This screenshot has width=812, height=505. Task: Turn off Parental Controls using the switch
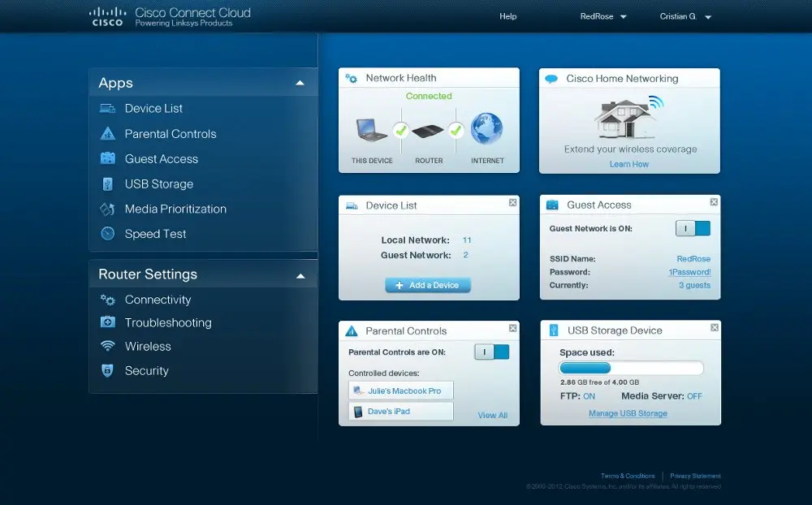494,352
